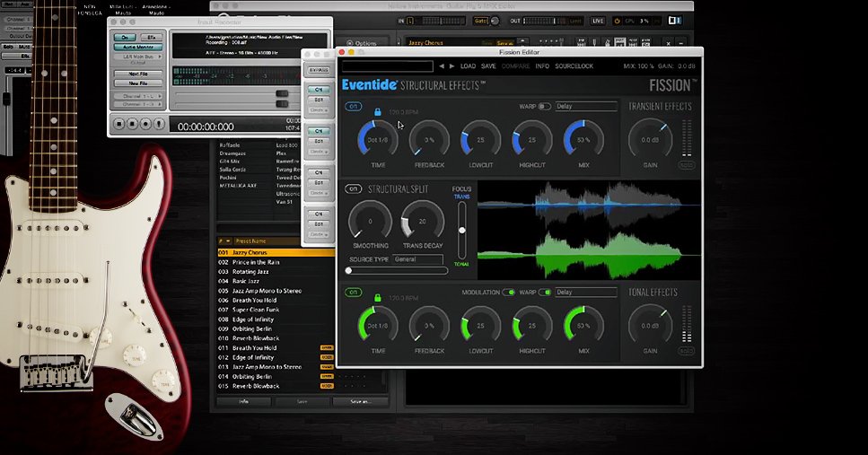Toggle the Warp switch in Transient Effects
The height and width of the screenshot is (455, 868).
point(545,107)
